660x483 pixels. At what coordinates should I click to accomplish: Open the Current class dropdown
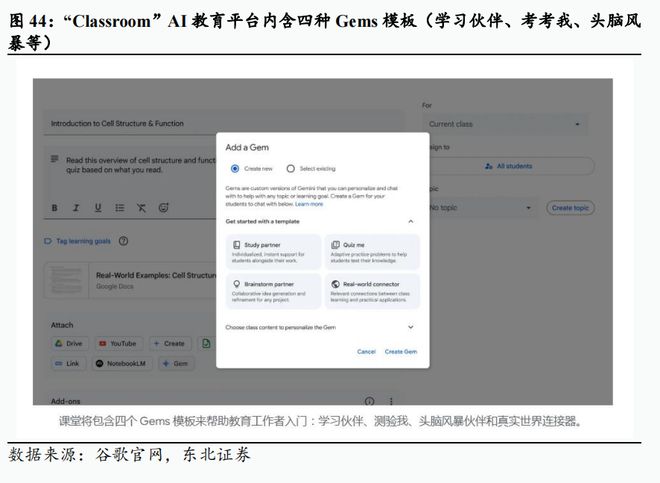504,124
